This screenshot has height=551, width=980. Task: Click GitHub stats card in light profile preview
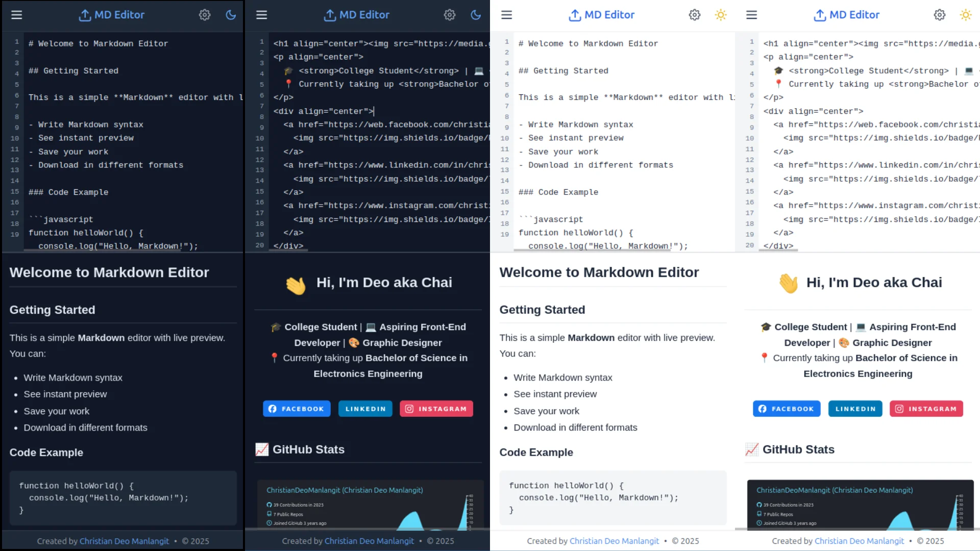pyautogui.click(x=861, y=505)
